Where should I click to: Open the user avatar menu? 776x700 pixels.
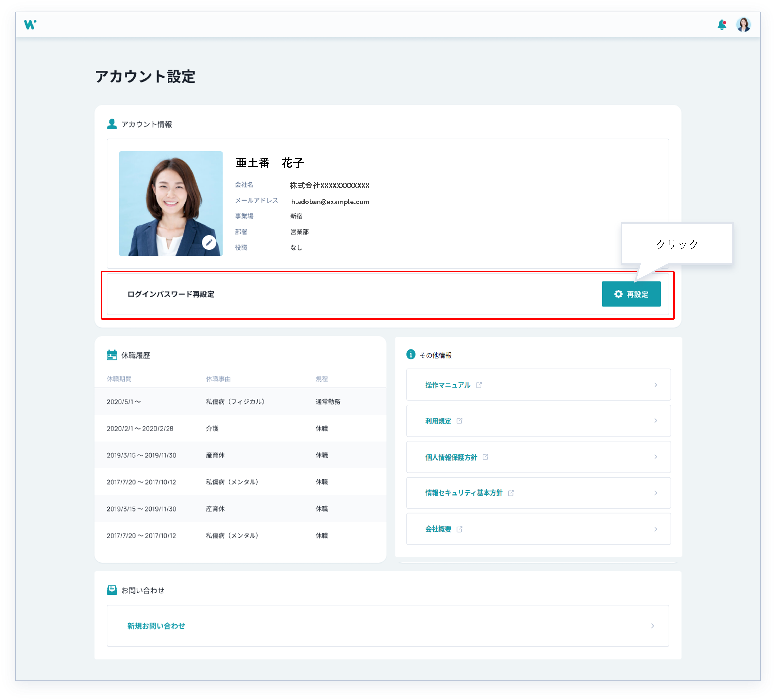[743, 25]
